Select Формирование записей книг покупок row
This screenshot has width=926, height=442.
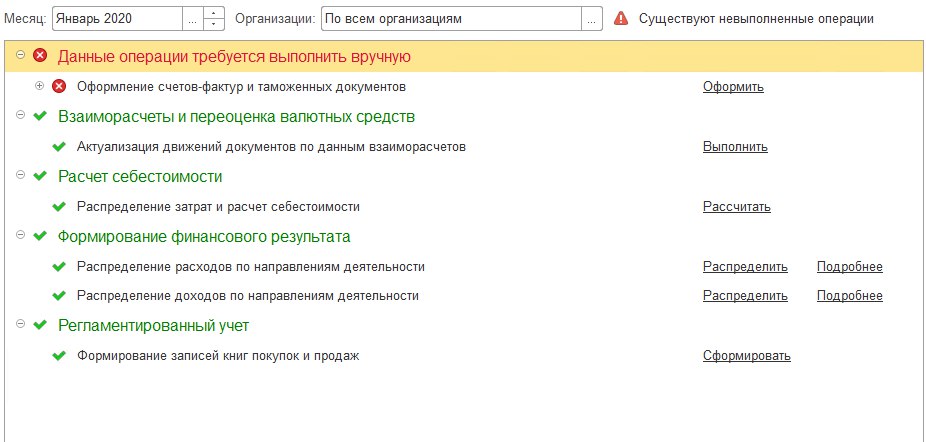[218, 356]
